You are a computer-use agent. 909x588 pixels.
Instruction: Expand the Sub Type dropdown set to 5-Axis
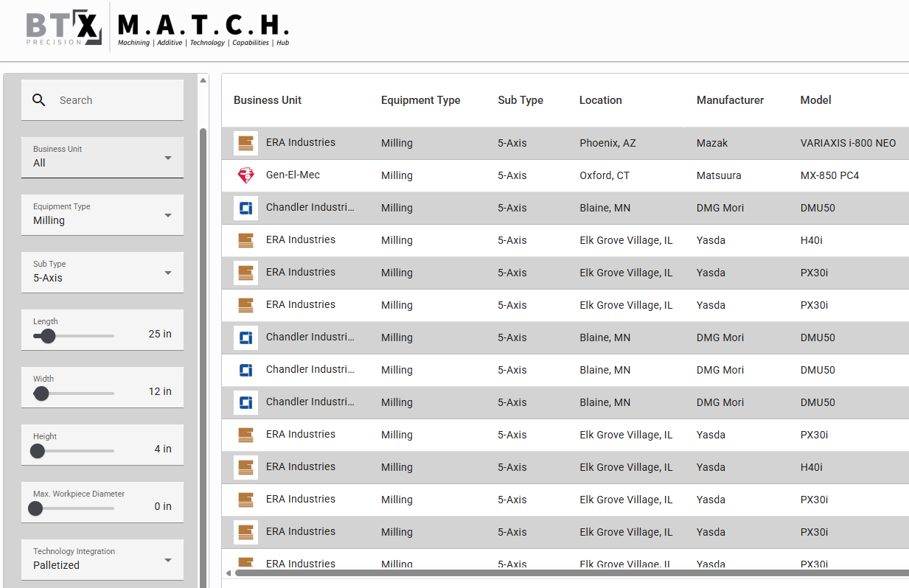point(102,272)
